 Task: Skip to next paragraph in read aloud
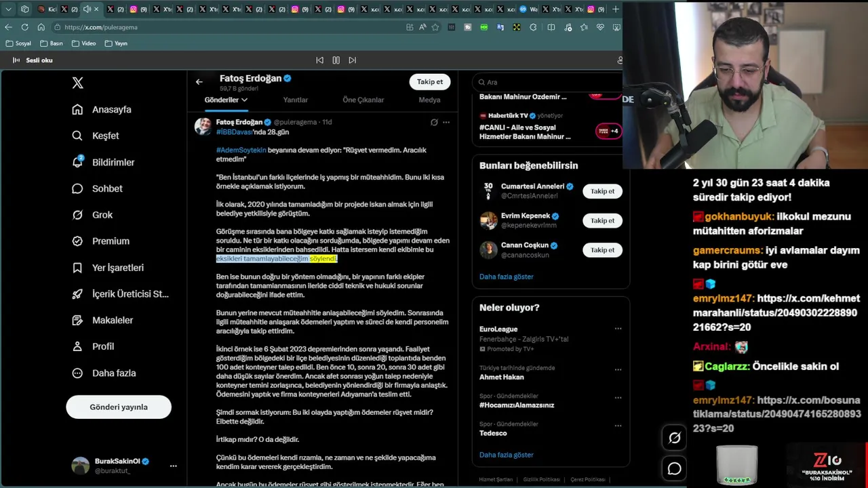pyautogui.click(x=352, y=60)
